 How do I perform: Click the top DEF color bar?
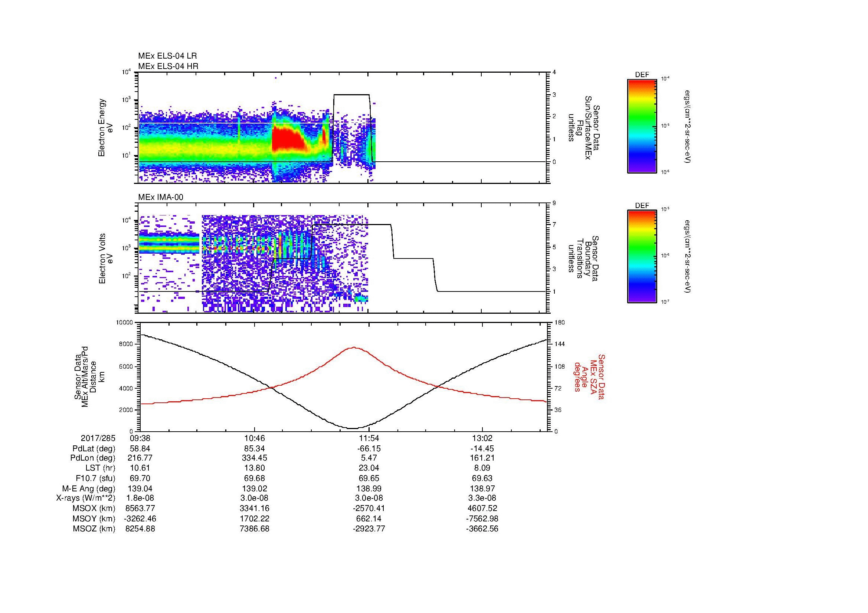642,126
